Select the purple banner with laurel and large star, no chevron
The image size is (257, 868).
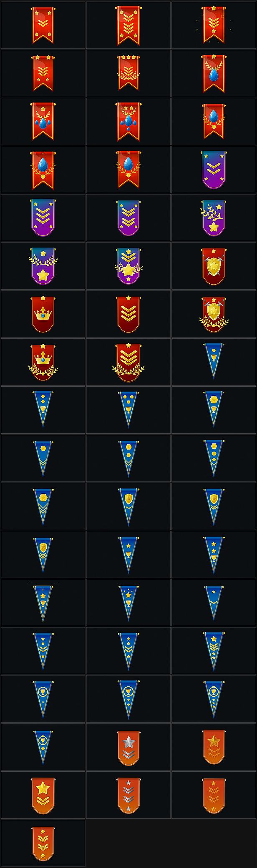pyautogui.click(x=43, y=266)
